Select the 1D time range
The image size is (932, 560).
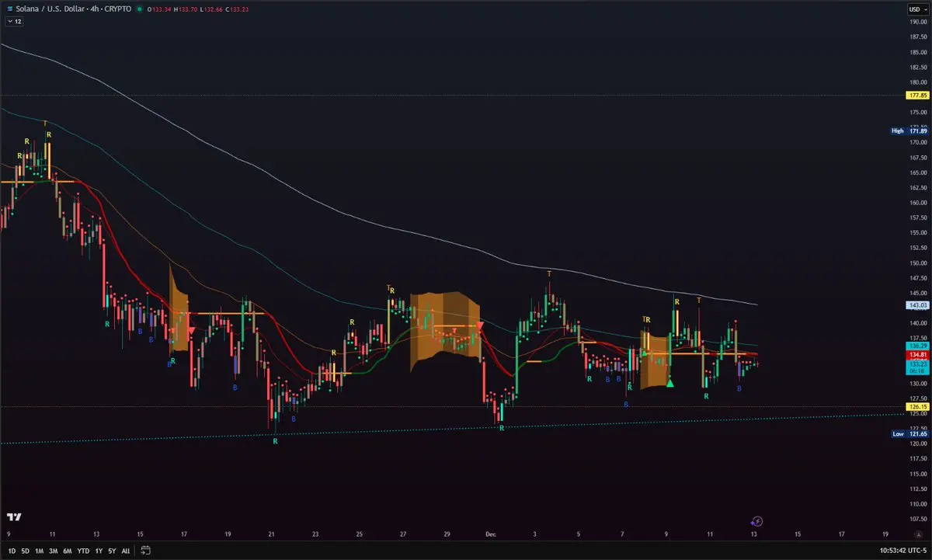10,551
